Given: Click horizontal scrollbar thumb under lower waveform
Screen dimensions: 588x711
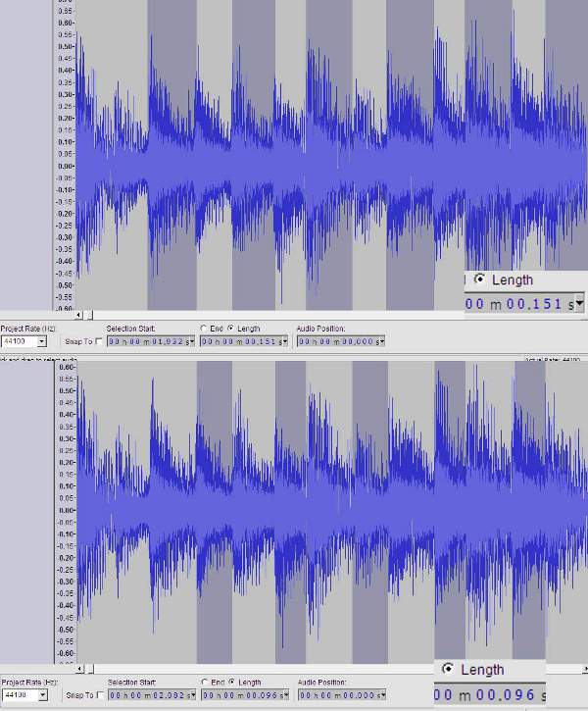Looking at the screenshot, I should point(90,669).
